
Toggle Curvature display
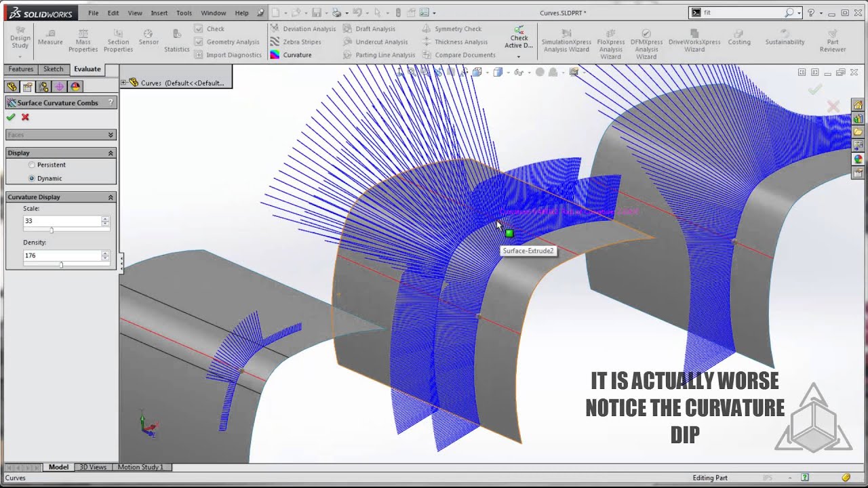(x=291, y=55)
